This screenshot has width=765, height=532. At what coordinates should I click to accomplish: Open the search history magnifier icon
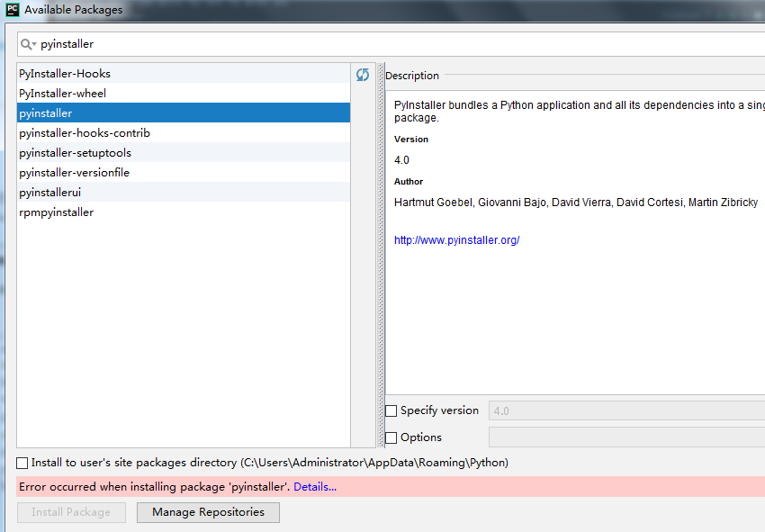click(x=28, y=44)
